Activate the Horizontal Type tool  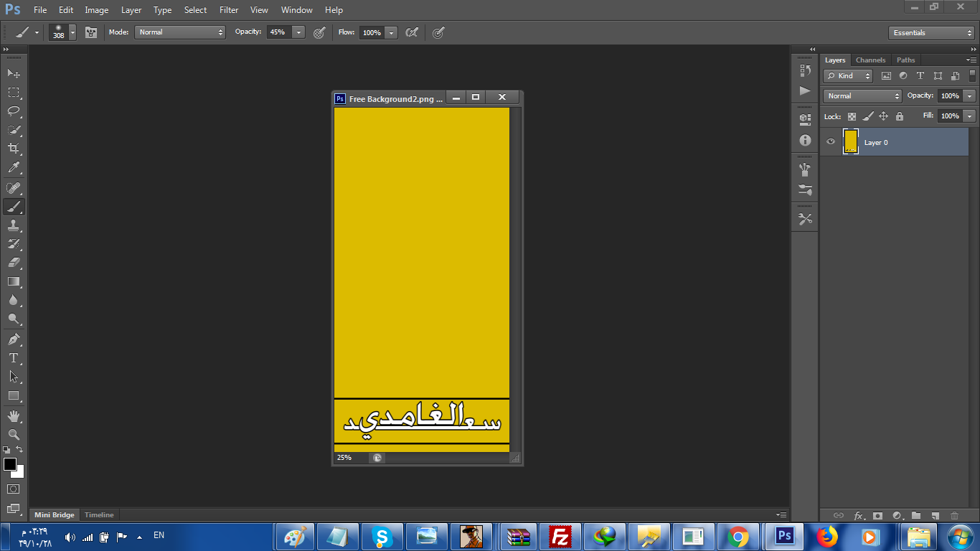pos(14,358)
